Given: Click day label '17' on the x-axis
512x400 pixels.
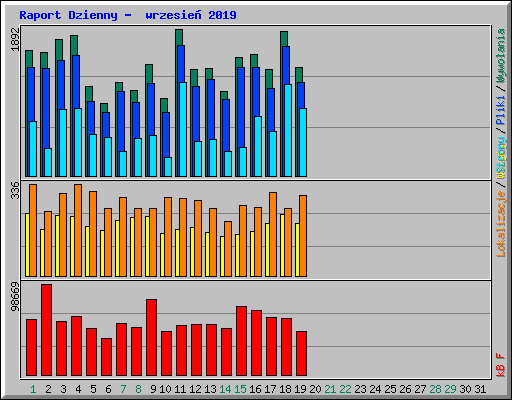Looking at the screenshot, I should (x=270, y=389).
